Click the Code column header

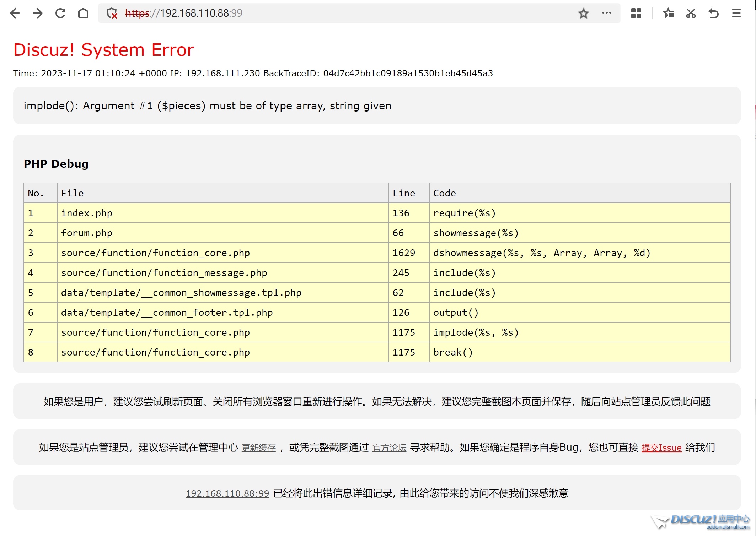(x=580, y=193)
